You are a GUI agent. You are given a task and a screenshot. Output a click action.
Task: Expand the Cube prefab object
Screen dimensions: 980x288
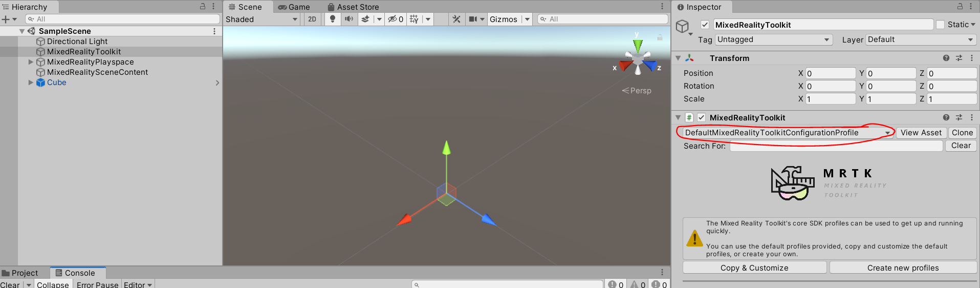31,83
